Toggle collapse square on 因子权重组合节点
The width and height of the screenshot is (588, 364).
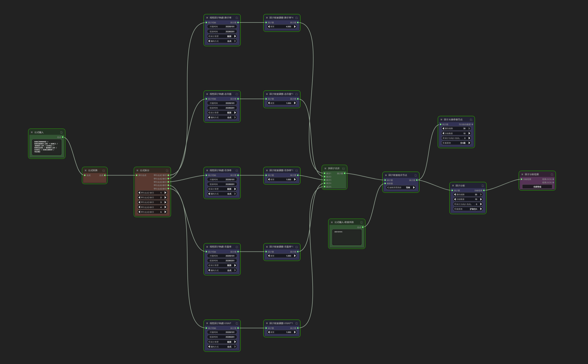386,175
